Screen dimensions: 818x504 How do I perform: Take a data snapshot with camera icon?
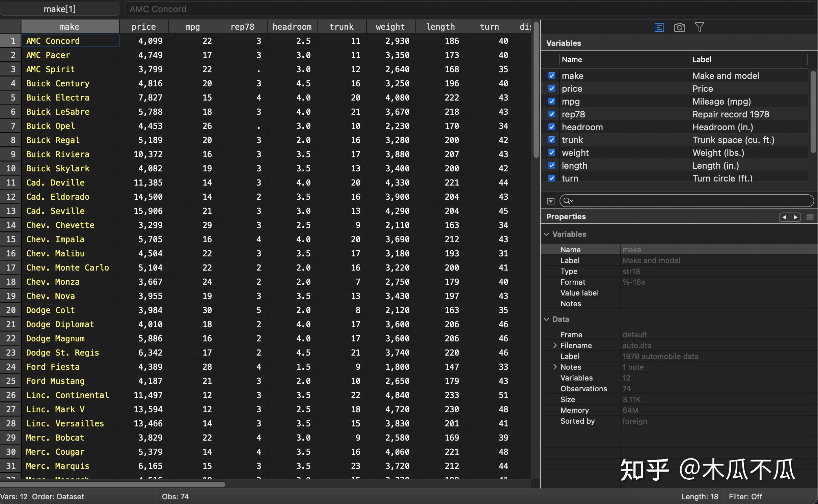click(x=679, y=27)
